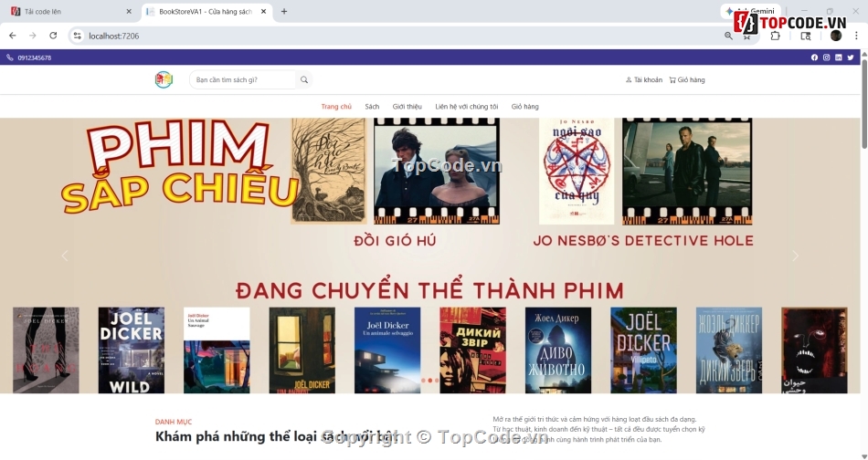Viewport: 868px width, 460px height.
Task: Open Giỏ hàng cart link in header
Action: click(687, 79)
